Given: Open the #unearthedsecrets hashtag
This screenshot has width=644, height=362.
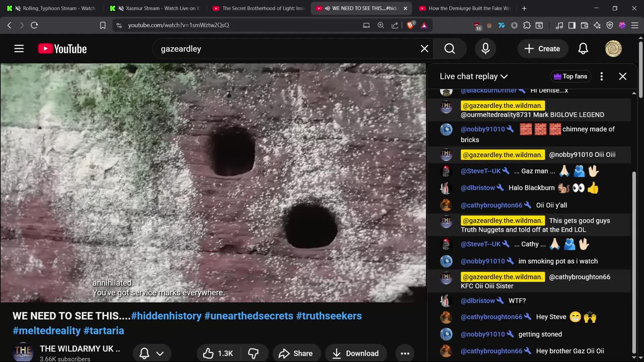Looking at the screenshot, I should click(249, 316).
